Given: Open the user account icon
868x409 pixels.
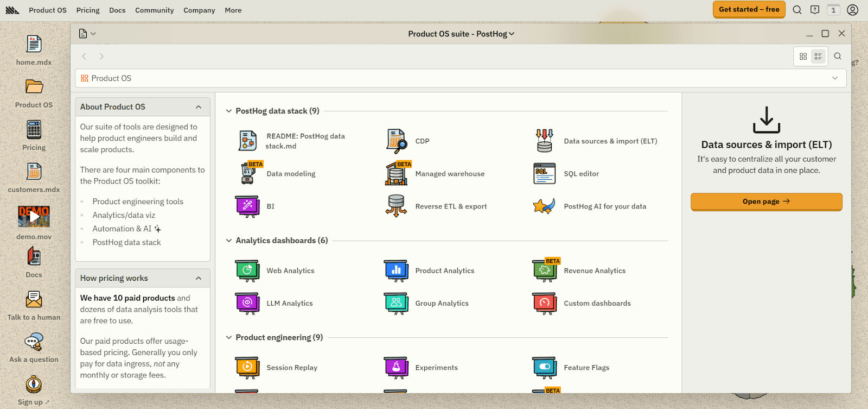Looking at the screenshot, I should [853, 10].
